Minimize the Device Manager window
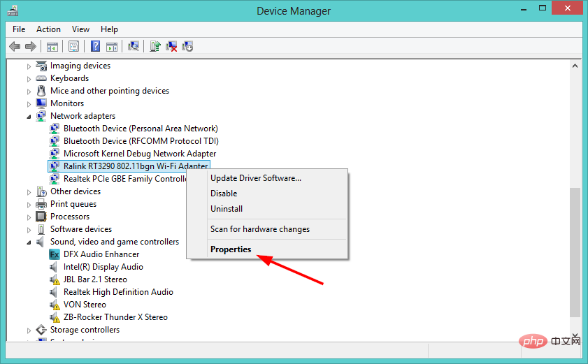Screen dimensions: 588x364 [x=524, y=9]
